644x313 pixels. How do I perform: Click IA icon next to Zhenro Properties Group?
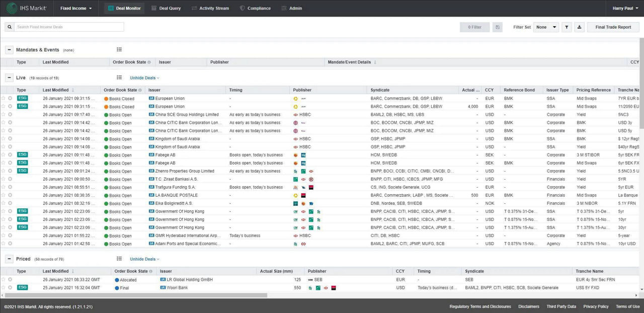point(151,171)
